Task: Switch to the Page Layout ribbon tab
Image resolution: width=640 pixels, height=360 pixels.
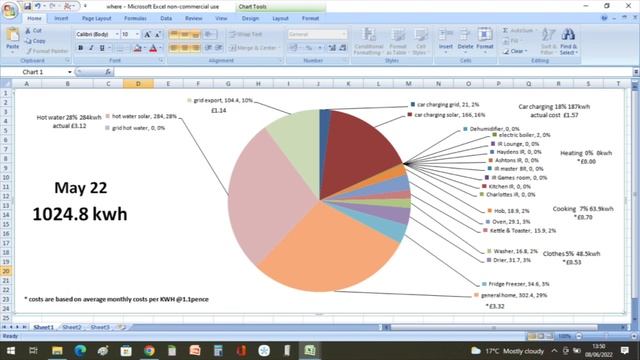Action: pos(96,18)
